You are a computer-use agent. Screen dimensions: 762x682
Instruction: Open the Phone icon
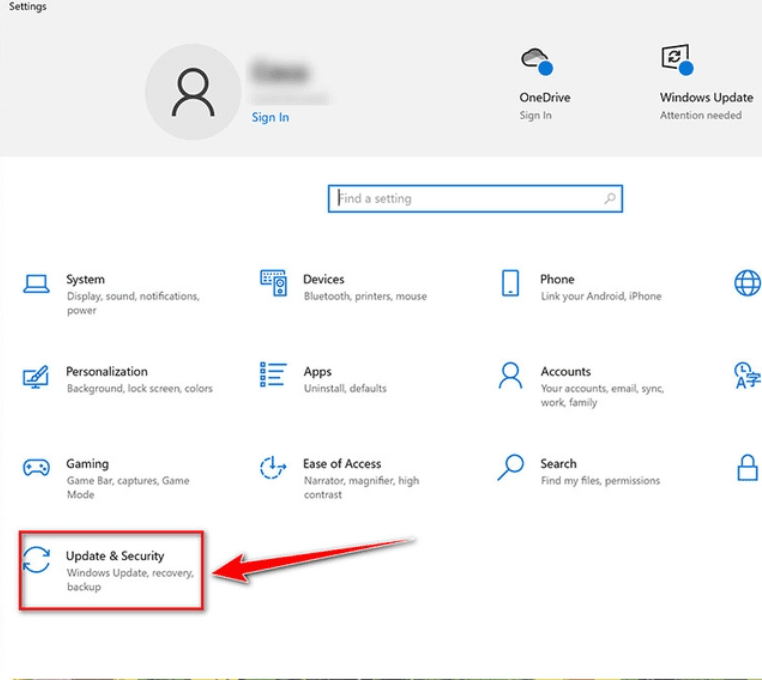pyautogui.click(x=510, y=283)
